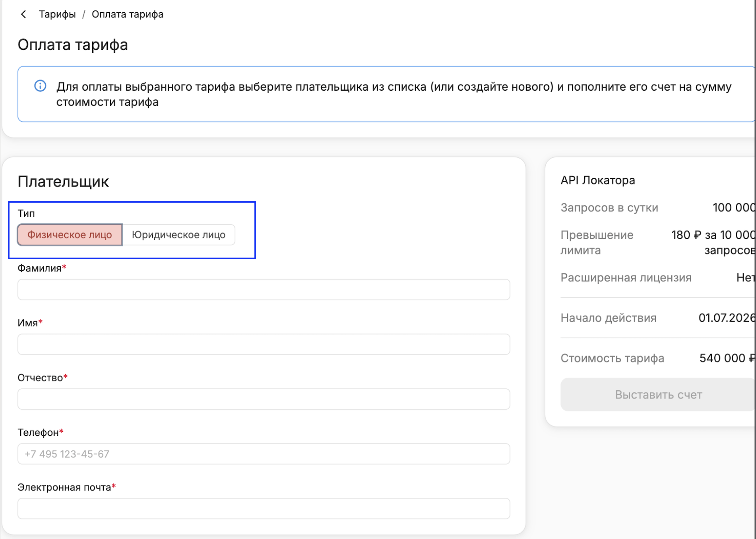Viewport: 756px width, 539px height.
Task: Click the Оплата тарифа breadcrumb item
Action: tap(128, 14)
